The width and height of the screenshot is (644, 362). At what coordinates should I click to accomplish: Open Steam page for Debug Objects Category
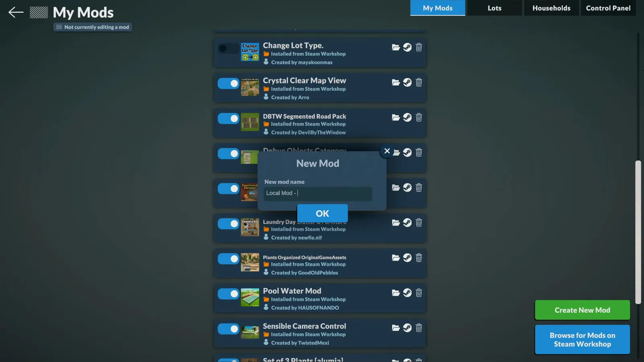[407, 152]
